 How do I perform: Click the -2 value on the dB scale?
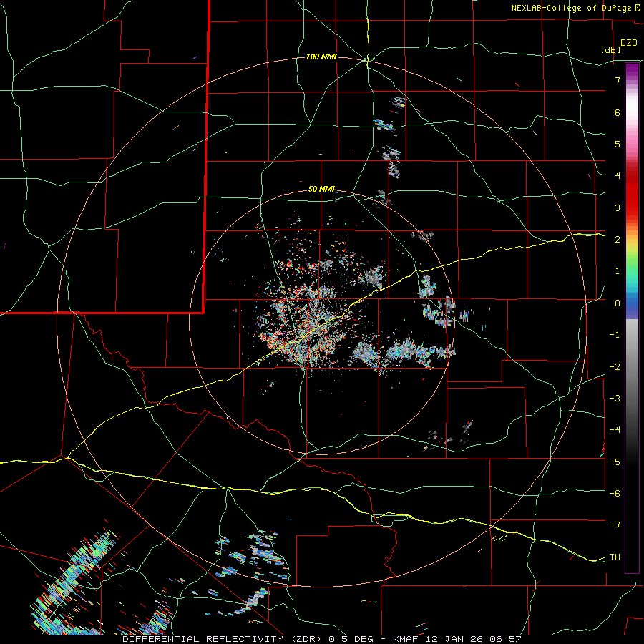[615, 367]
